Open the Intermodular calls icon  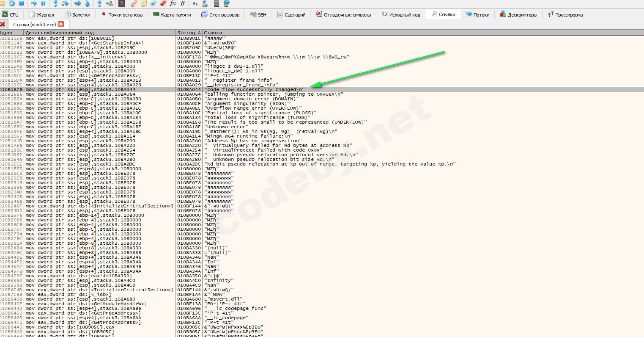tap(205, 3)
